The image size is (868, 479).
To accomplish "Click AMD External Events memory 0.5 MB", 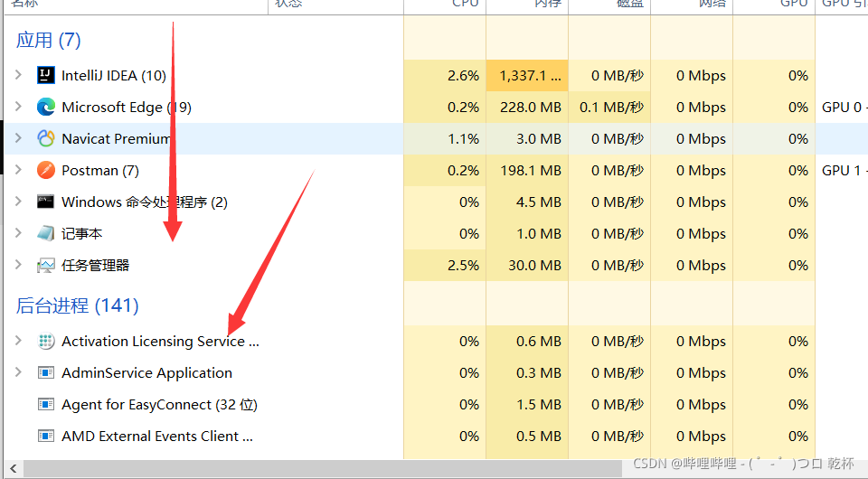I will 539,436.
